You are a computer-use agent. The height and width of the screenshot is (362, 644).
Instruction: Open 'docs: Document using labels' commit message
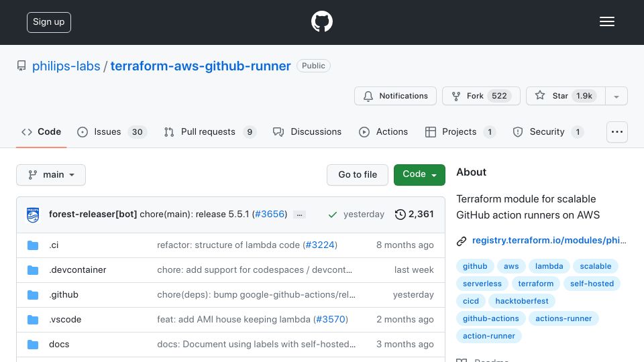point(256,344)
